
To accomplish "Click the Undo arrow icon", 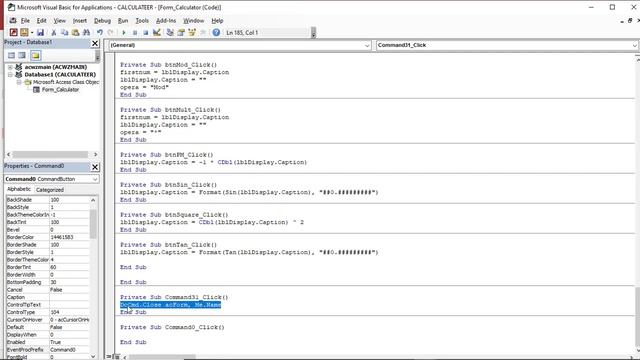I will 100,33.
